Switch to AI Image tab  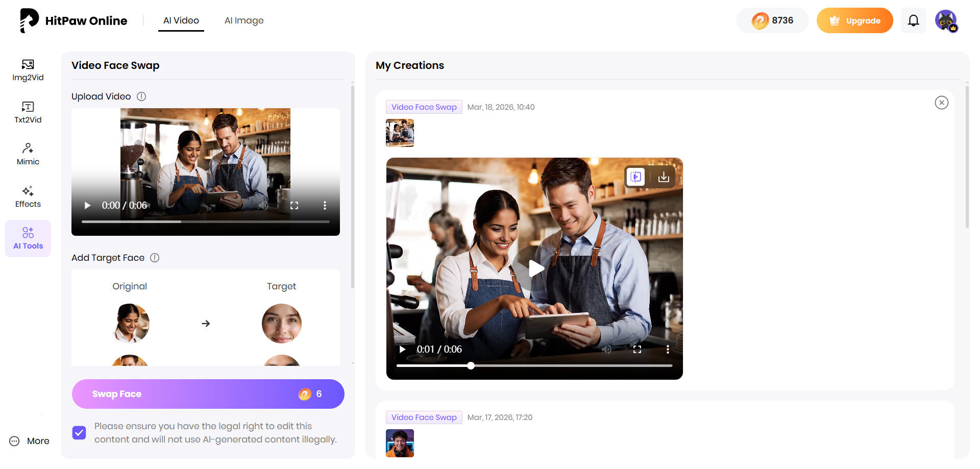[244, 20]
